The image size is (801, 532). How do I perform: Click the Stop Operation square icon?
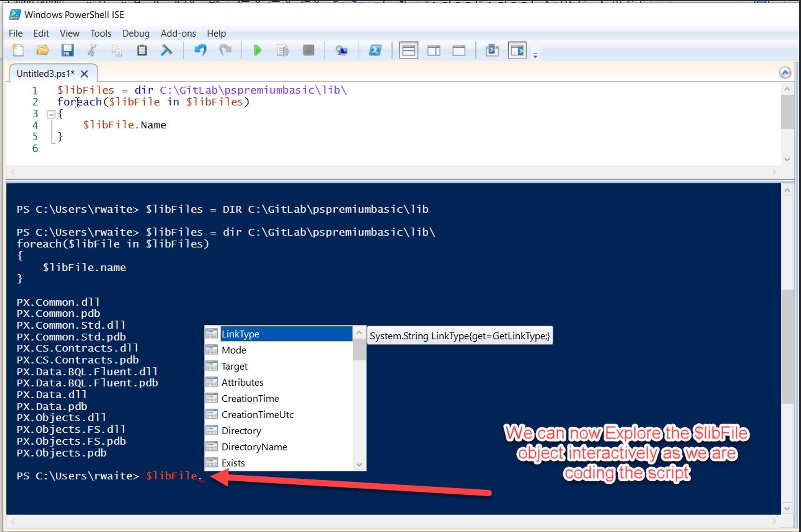[308, 50]
